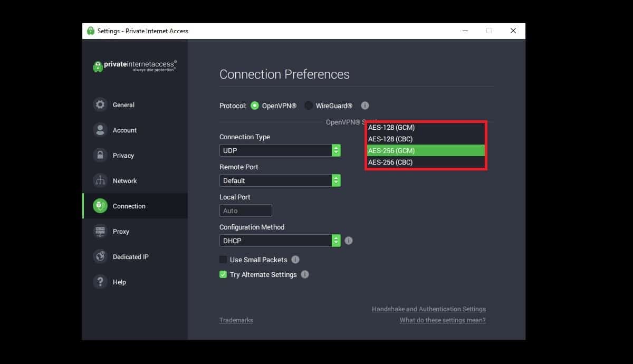Choose highlighted AES-256 (GCM) encryption option

coord(426,151)
